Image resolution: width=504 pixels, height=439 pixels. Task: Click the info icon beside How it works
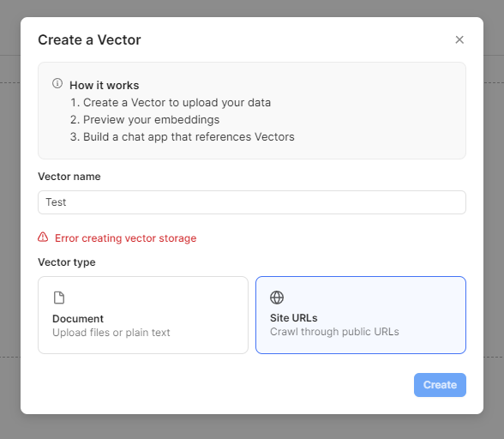pos(57,84)
